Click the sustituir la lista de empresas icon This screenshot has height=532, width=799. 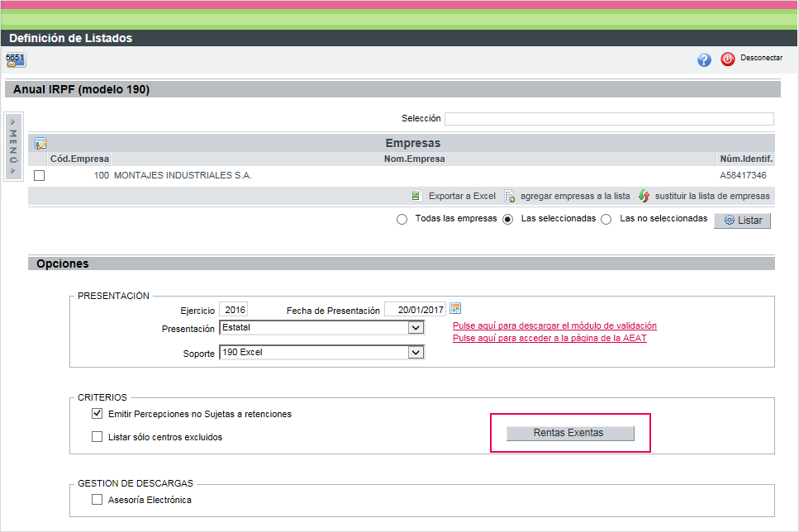tap(644, 197)
